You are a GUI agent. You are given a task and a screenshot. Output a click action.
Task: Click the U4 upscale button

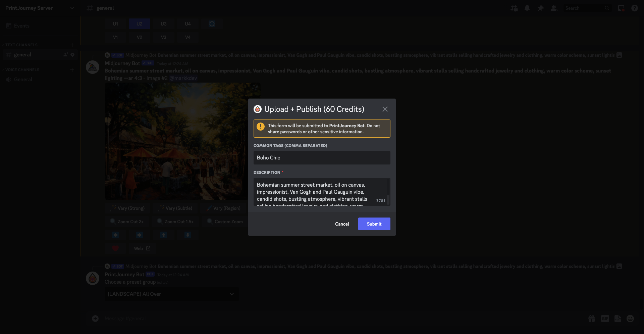tap(188, 24)
